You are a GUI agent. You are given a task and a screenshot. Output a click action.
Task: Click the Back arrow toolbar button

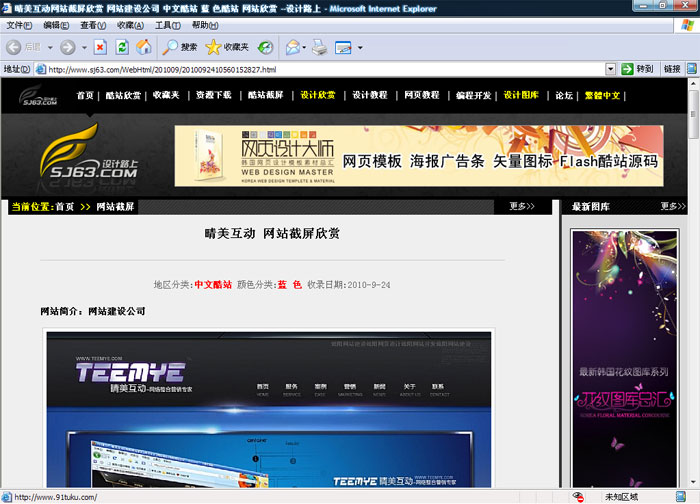[x=14, y=47]
